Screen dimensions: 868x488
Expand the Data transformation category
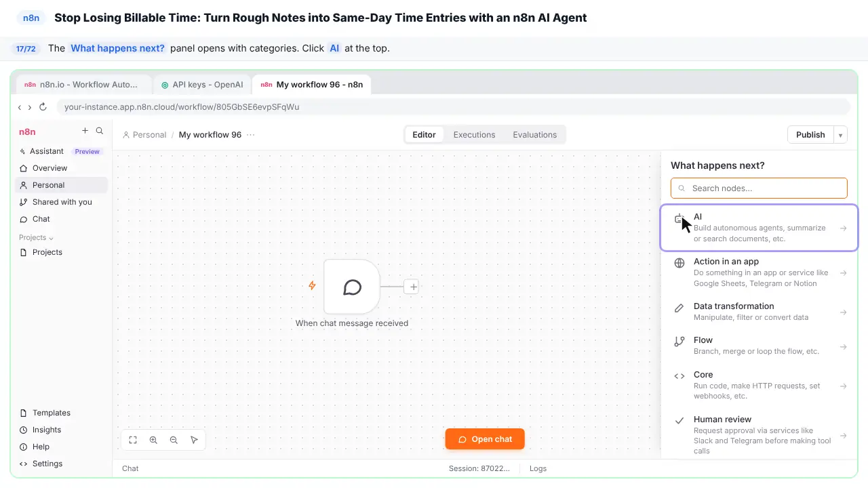pyautogui.click(x=759, y=312)
